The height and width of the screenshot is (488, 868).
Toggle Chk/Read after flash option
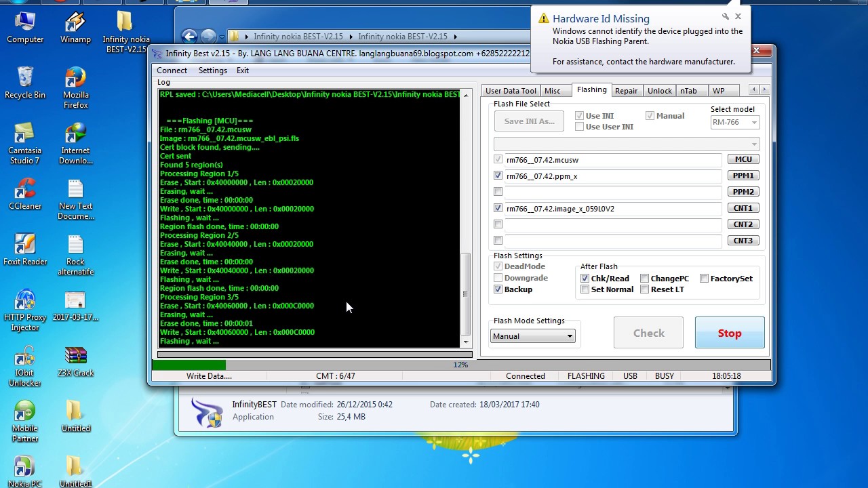coord(585,279)
